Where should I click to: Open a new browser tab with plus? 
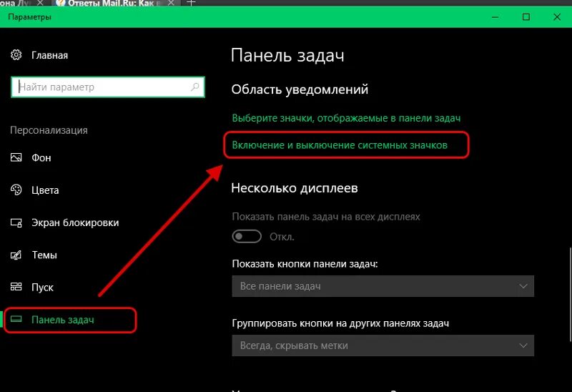coord(191,3)
